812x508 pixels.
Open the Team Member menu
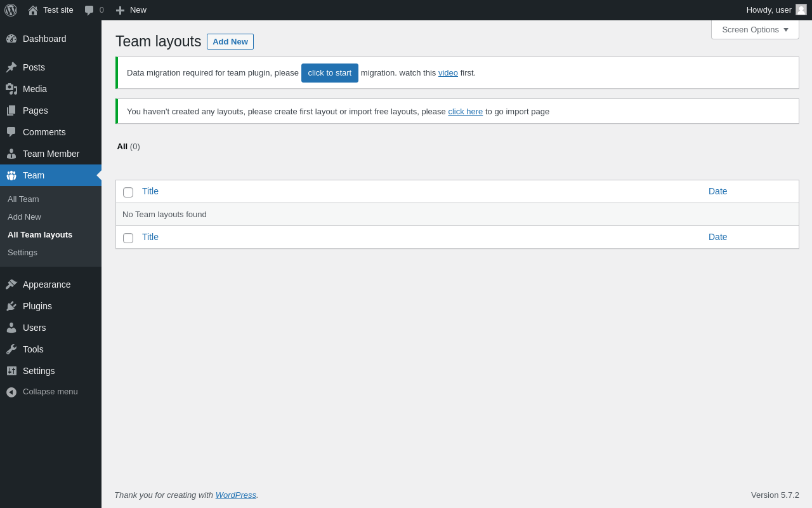(x=51, y=154)
